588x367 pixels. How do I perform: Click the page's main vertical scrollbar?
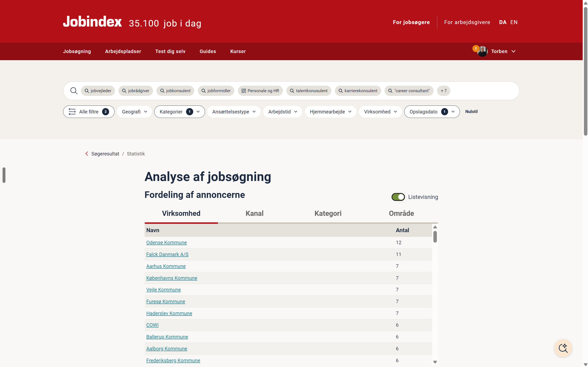(585, 71)
